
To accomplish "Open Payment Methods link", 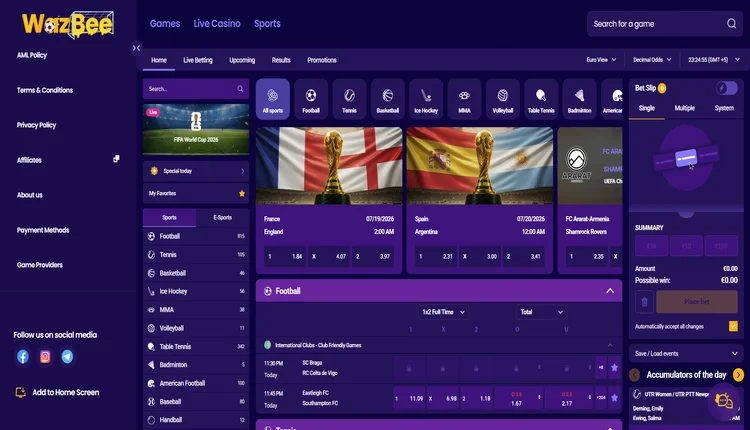I will click(43, 230).
